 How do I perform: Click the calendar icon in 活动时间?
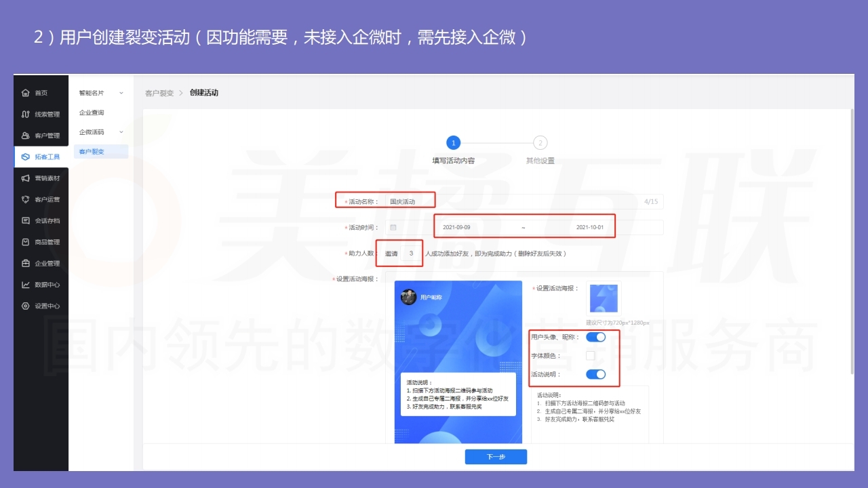[x=393, y=227]
